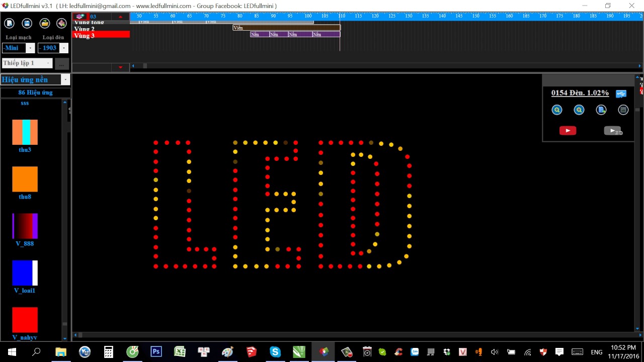The image size is (644, 362).
Task: Click the add layer icon beside 03
Action: (80, 17)
